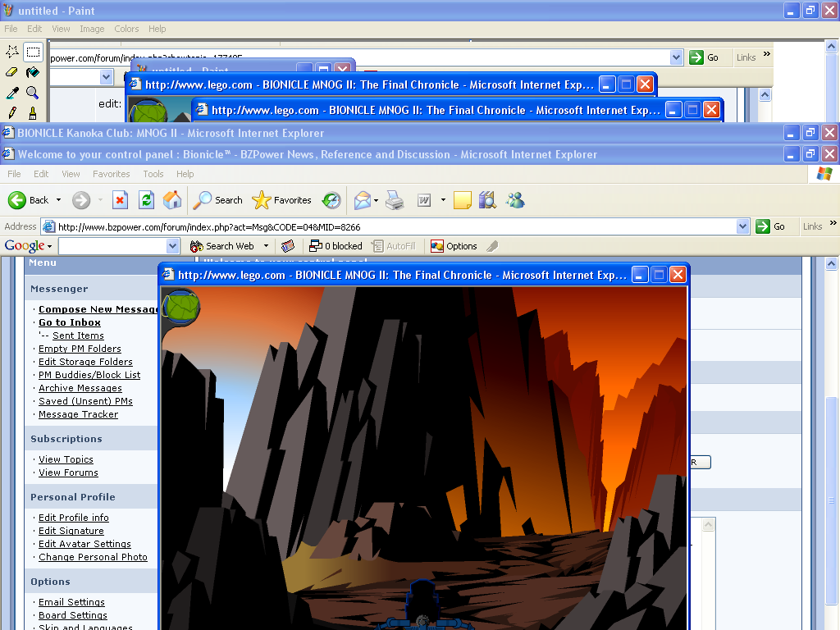Open the Mail button dropdown arrow
This screenshot has height=630, width=840.
click(376, 201)
